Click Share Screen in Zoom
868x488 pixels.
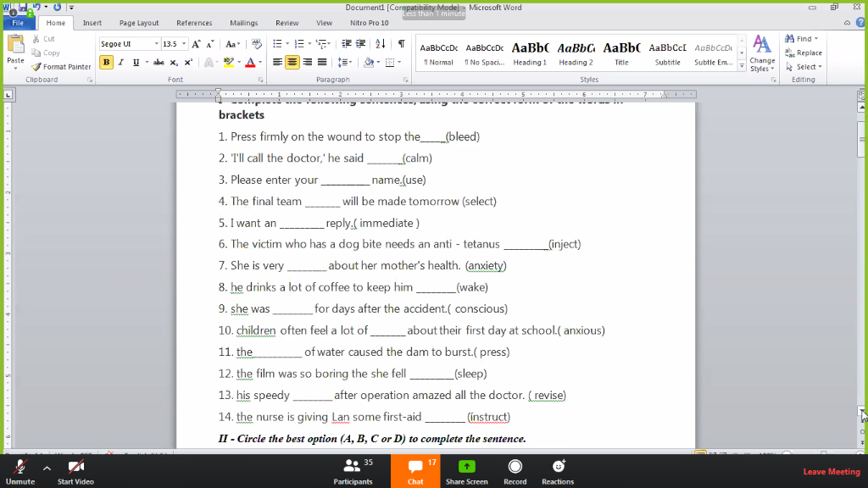(467, 472)
